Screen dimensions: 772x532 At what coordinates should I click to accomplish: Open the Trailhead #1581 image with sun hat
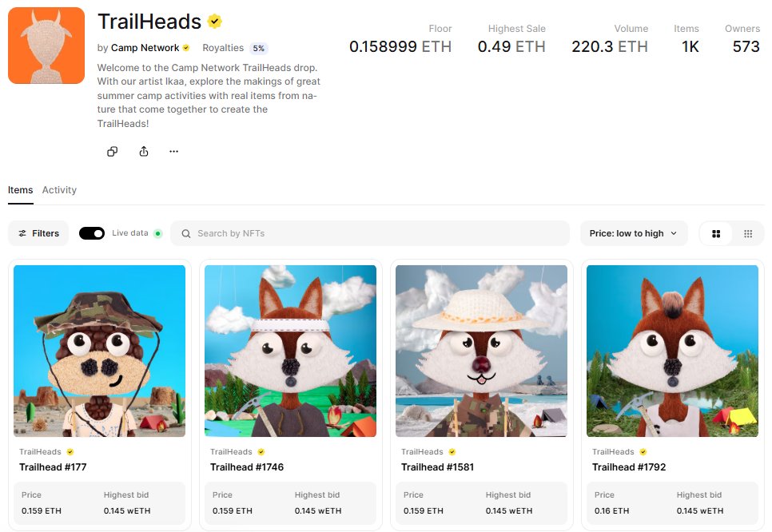coord(482,351)
